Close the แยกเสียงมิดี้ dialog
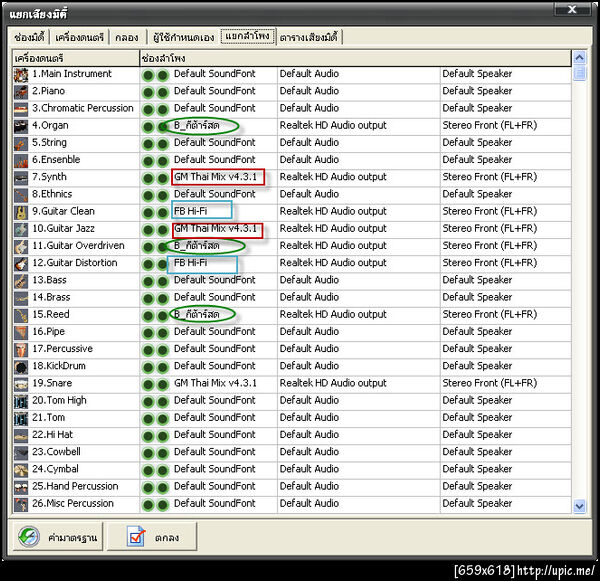This screenshot has height=581, width=600. click(572, 9)
